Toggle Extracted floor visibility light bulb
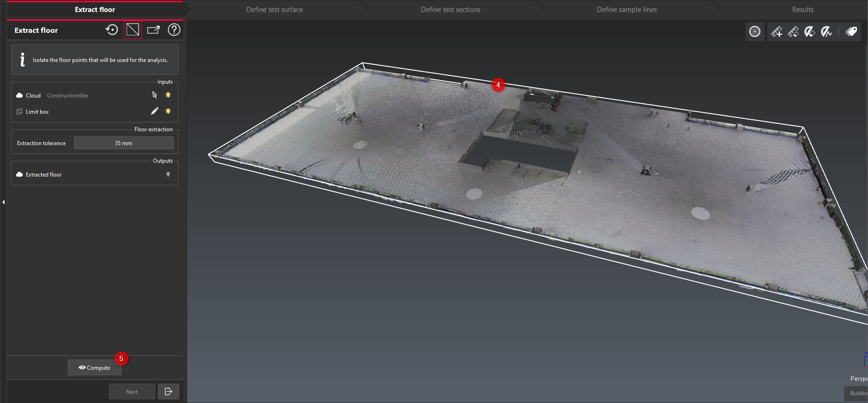 [x=168, y=175]
